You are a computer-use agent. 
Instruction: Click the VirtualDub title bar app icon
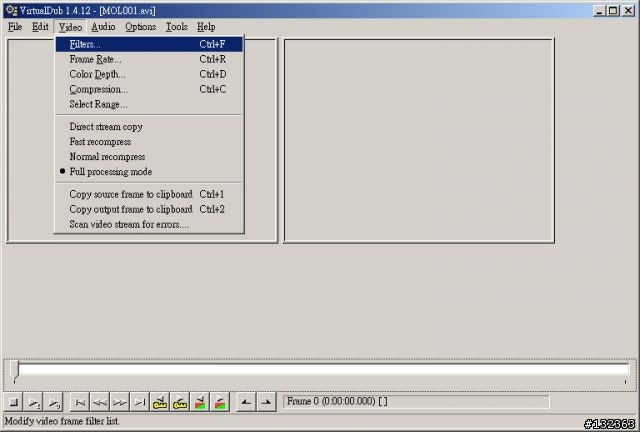[11, 10]
